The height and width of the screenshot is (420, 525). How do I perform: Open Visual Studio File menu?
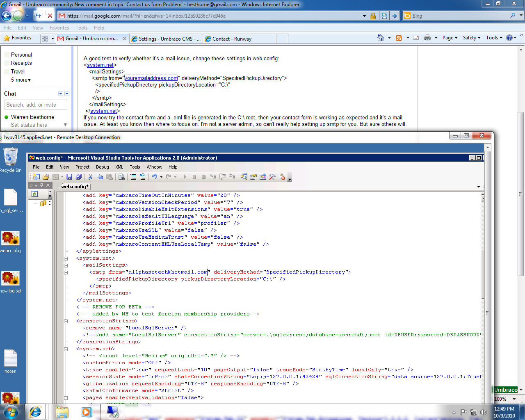(x=36, y=167)
